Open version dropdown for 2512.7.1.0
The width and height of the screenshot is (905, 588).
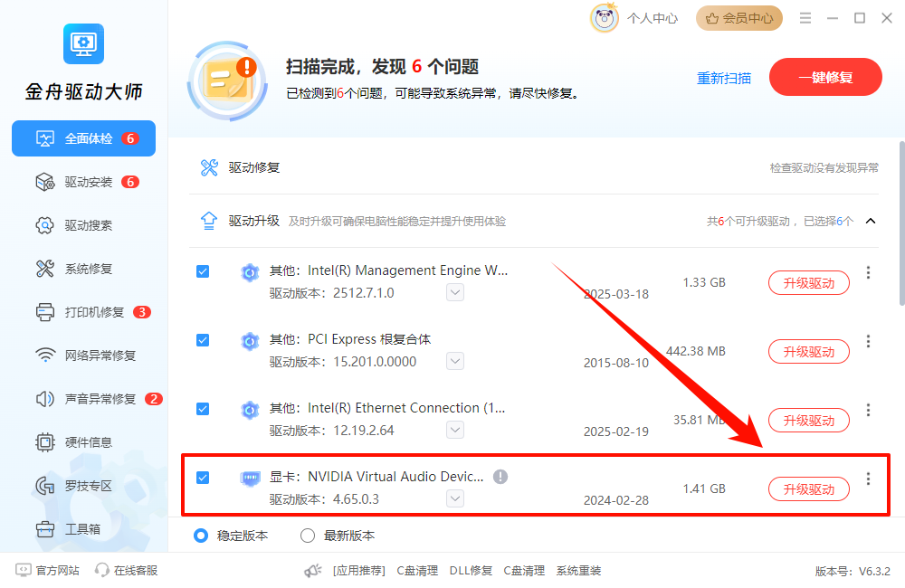click(x=455, y=292)
